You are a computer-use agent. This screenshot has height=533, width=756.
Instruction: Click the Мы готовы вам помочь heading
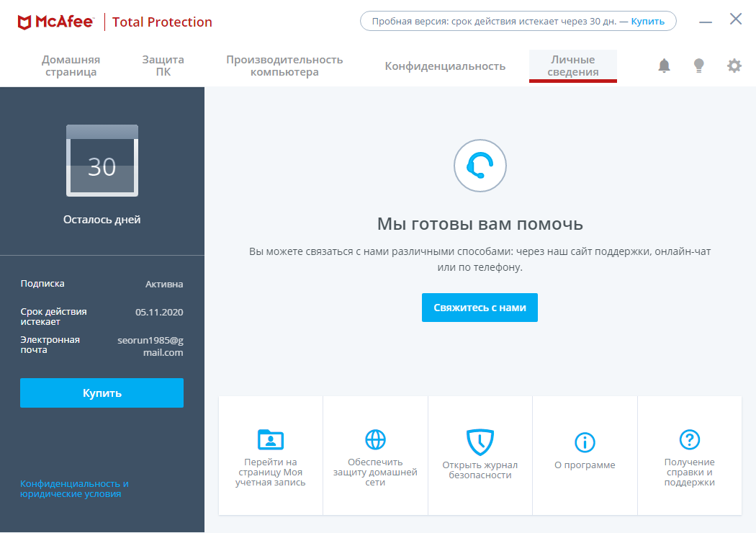coord(480,224)
